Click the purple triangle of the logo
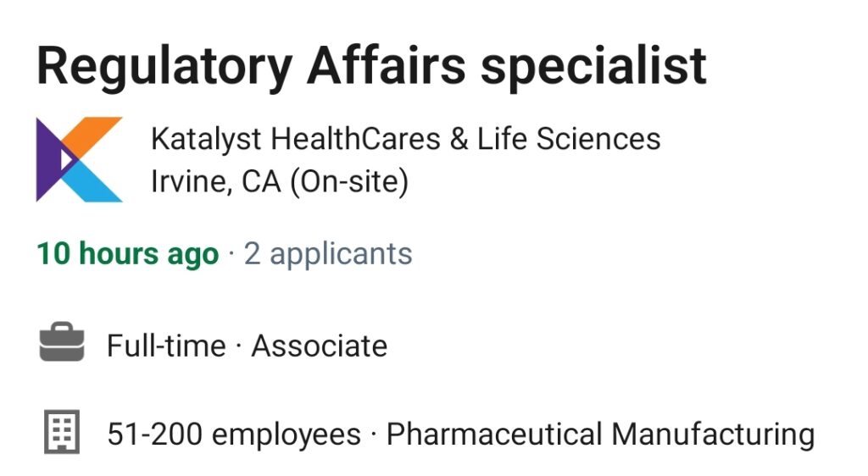Screen dimensions: 868x476 coord(48,159)
